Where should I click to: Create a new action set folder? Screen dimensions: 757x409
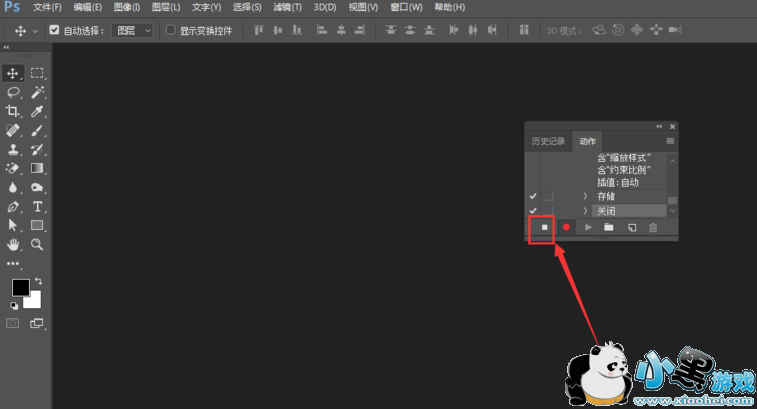click(609, 227)
